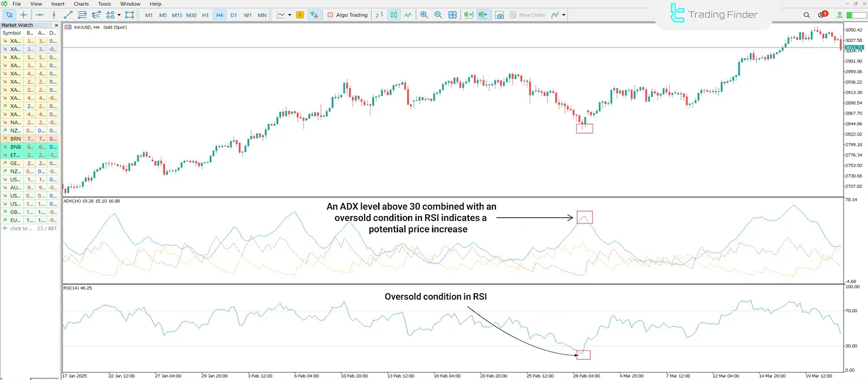Select the M15 timeframe
The width and height of the screenshot is (868, 380).
coord(177,15)
